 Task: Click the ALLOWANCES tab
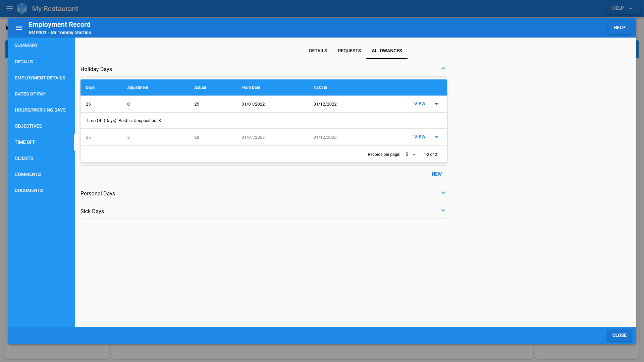(387, 51)
